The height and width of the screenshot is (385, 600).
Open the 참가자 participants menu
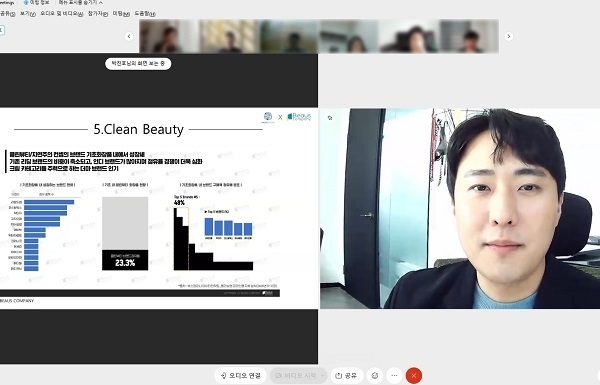coord(98,13)
